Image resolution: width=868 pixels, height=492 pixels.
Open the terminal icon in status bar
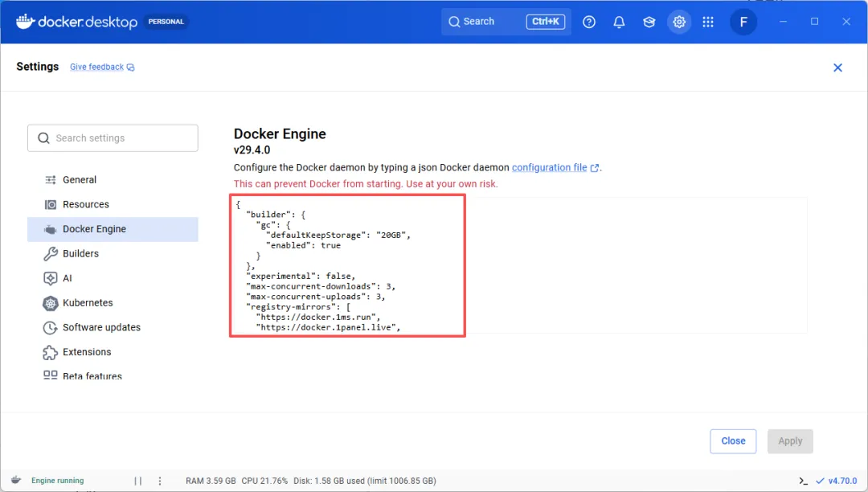(x=803, y=481)
